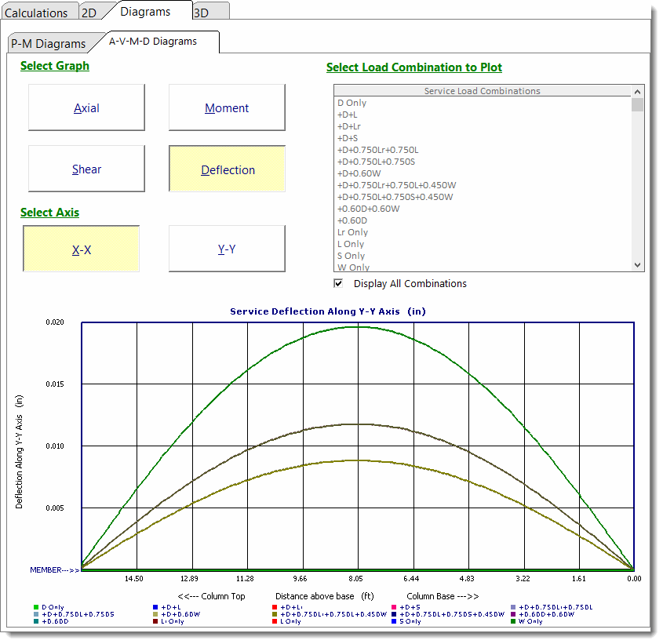Switch to the 2D tab
The width and height of the screenshot is (663, 644).
pos(89,13)
